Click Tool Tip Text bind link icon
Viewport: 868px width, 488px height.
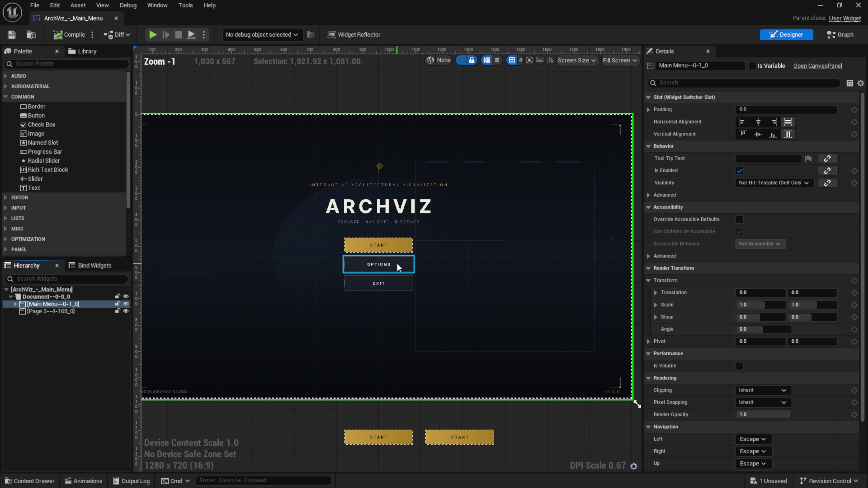(x=828, y=159)
